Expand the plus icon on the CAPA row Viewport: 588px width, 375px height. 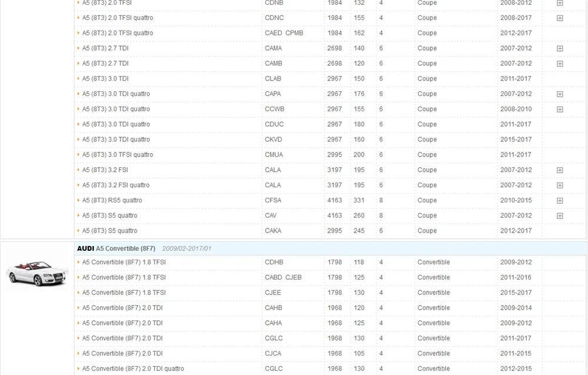(x=560, y=94)
